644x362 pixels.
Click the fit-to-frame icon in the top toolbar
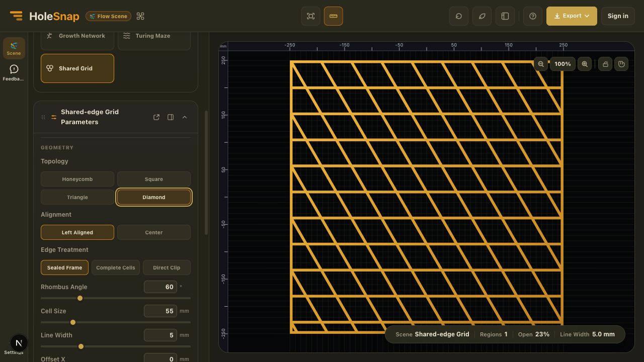(x=311, y=16)
